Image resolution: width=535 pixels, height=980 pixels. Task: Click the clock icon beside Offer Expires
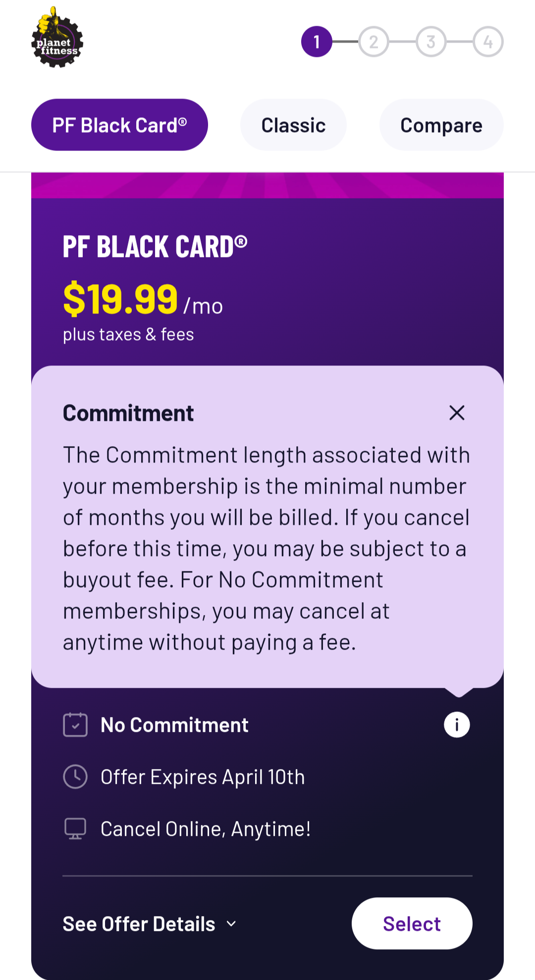pyautogui.click(x=75, y=776)
